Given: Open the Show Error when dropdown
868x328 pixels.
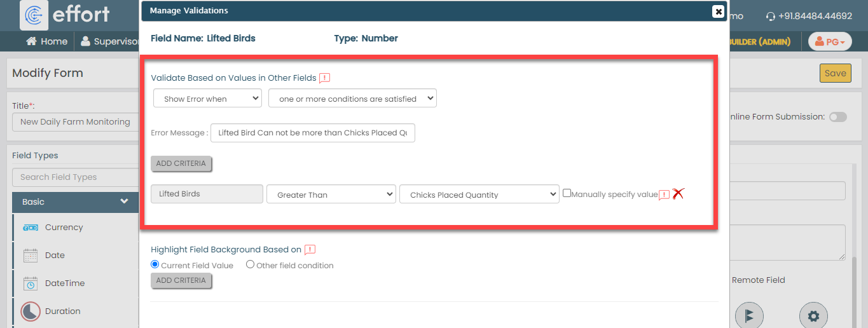Looking at the screenshot, I should [207, 99].
